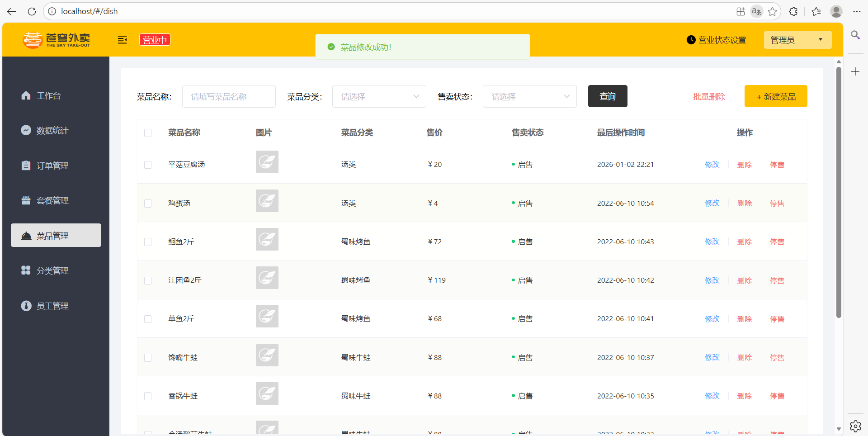Click the Sky Take-Out logo

pos(57,40)
